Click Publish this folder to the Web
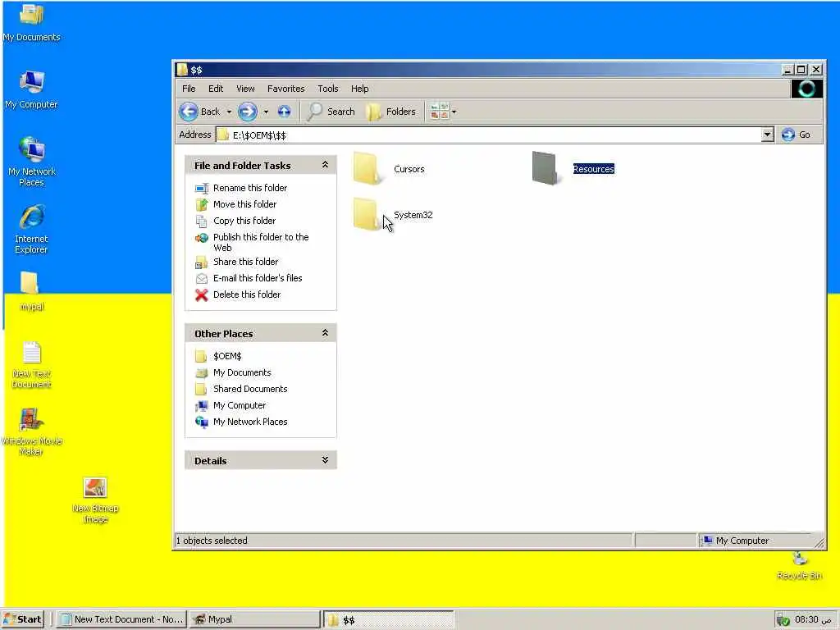This screenshot has width=840, height=630. (261, 242)
